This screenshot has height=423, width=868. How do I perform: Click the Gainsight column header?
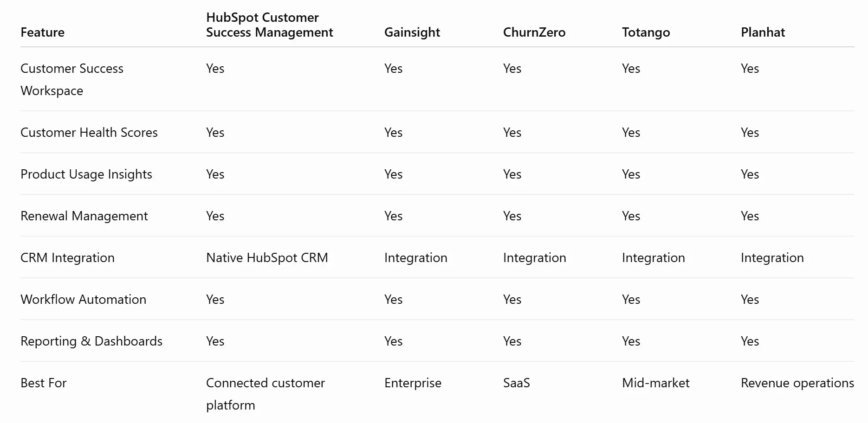[412, 32]
